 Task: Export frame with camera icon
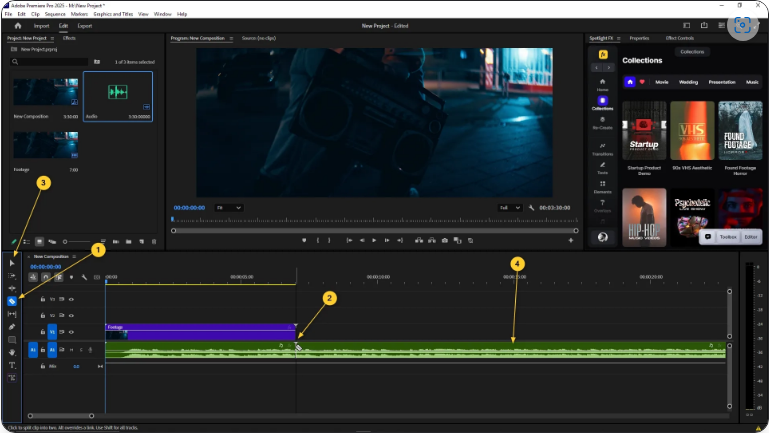point(444,240)
